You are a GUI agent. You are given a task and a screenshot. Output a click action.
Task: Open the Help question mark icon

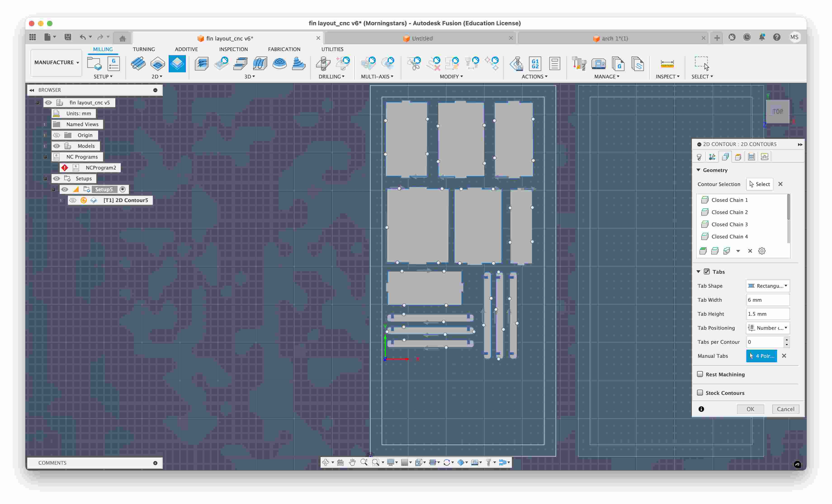point(777,37)
